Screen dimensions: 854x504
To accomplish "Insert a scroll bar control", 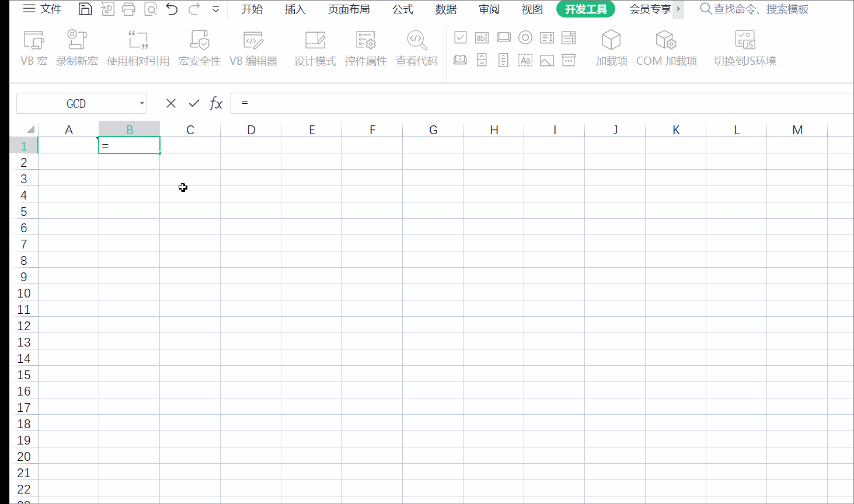I will [x=504, y=60].
